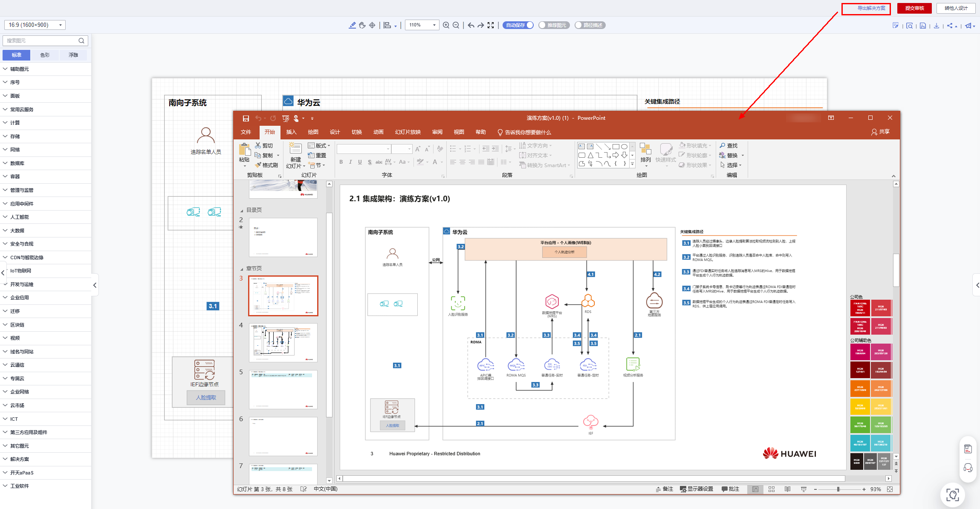Collapse left panel with the chevron handle
The width and height of the screenshot is (980, 509).
[x=95, y=285]
